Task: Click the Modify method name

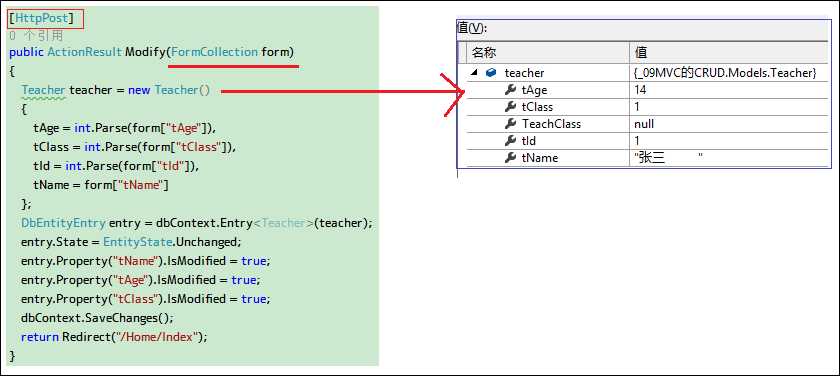Action: pyautogui.click(x=145, y=52)
